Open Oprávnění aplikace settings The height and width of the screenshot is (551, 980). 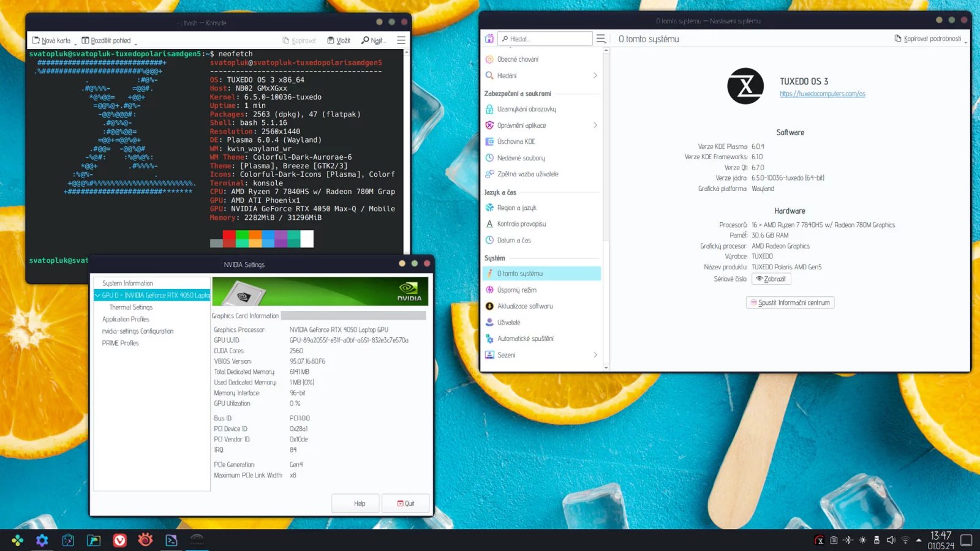tap(541, 126)
